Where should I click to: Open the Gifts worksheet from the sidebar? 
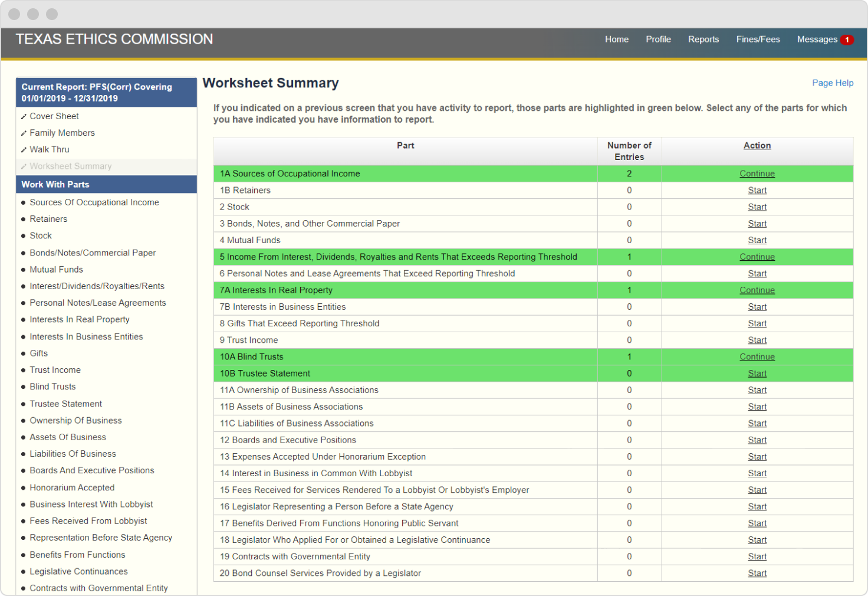coord(38,353)
